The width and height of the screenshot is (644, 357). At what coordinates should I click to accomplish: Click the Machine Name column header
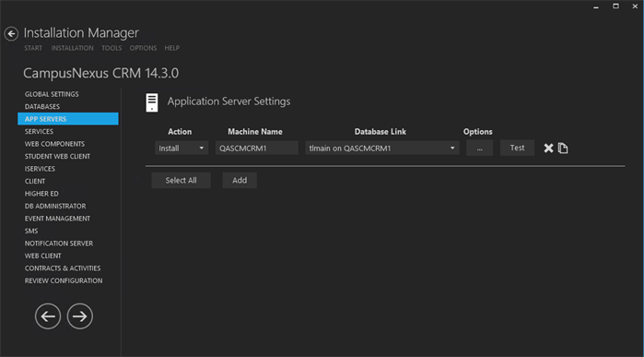(x=255, y=132)
